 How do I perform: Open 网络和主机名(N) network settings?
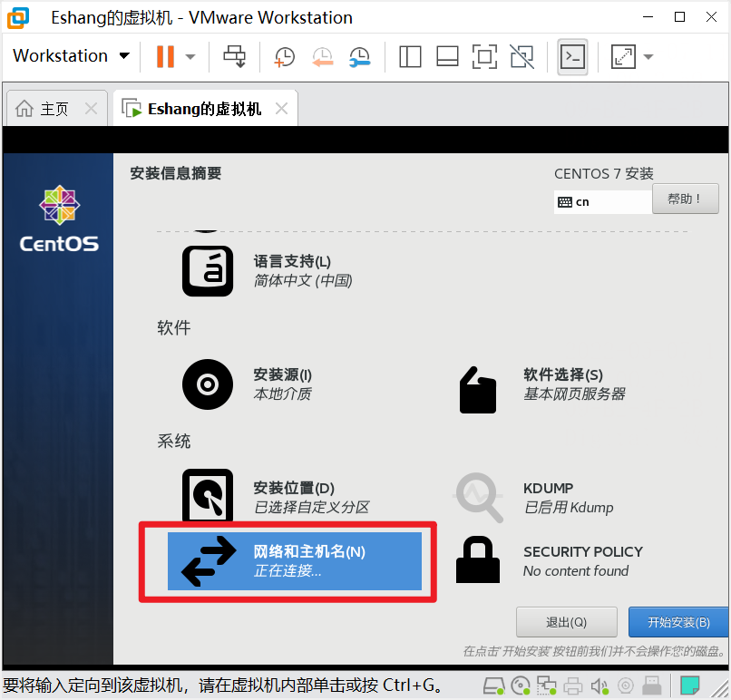coord(294,561)
